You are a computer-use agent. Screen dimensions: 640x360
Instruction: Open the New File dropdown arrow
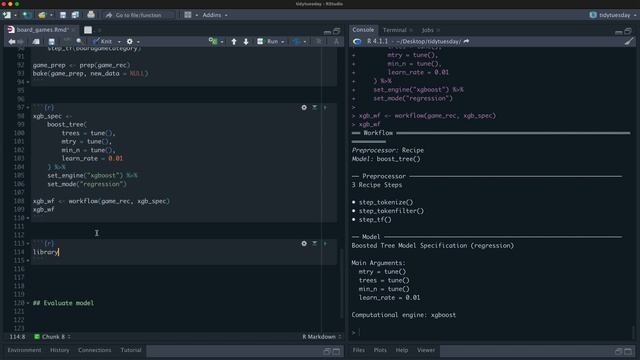pos(15,16)
